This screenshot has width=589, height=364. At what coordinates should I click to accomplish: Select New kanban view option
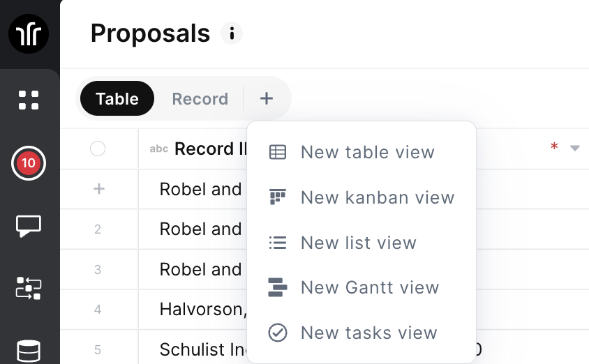coord(377,197)
